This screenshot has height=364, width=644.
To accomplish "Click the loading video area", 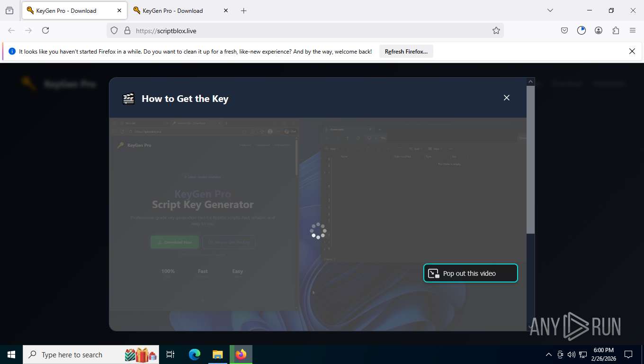I will 318,224.
